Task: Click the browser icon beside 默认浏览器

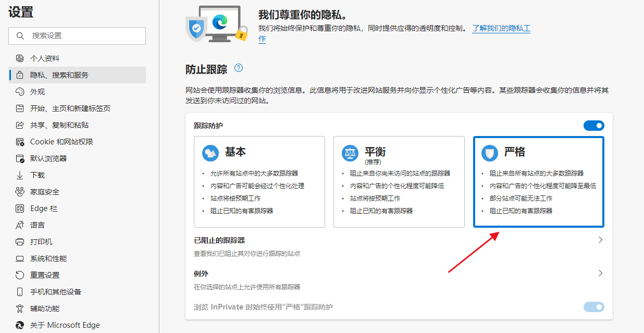Action: (20, 158)
